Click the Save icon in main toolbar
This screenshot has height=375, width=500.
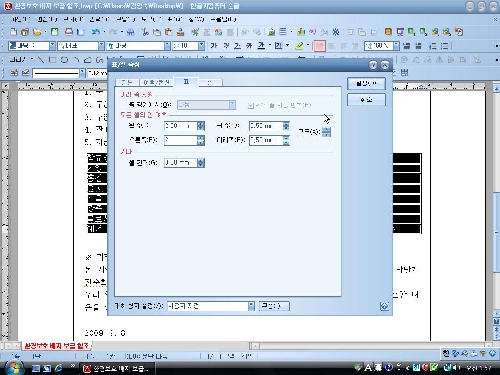click(x=55, y=32)
